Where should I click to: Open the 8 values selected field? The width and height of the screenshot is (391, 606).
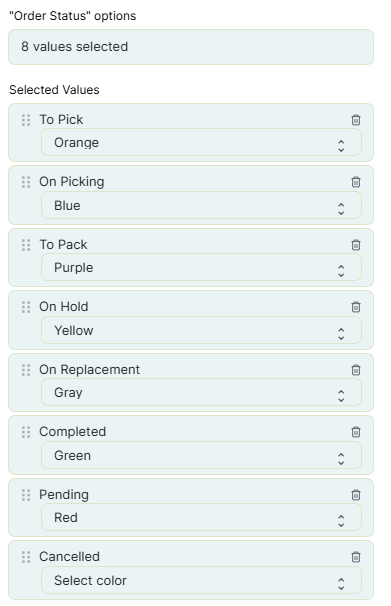[191, 47]
